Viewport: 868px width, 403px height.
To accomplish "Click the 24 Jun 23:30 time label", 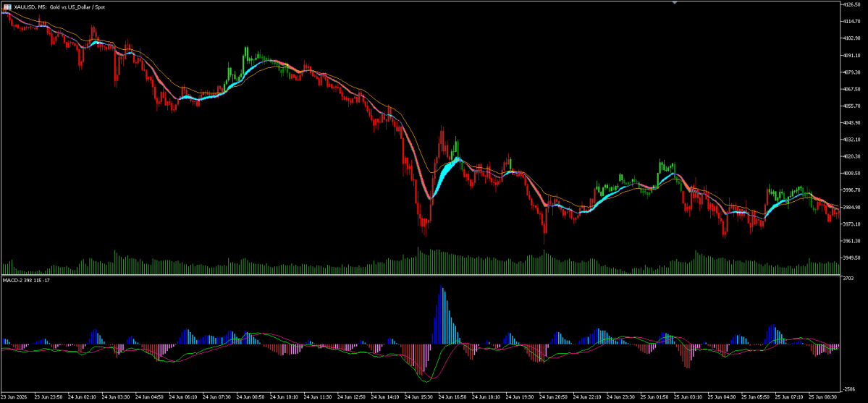I will pos(622,397).
